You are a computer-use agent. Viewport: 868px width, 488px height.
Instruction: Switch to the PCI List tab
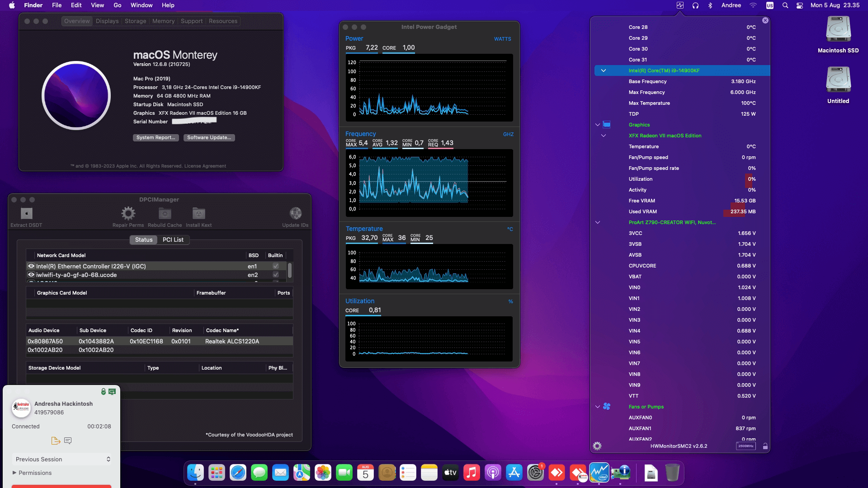pyautogui.click(x=173, y=239)
